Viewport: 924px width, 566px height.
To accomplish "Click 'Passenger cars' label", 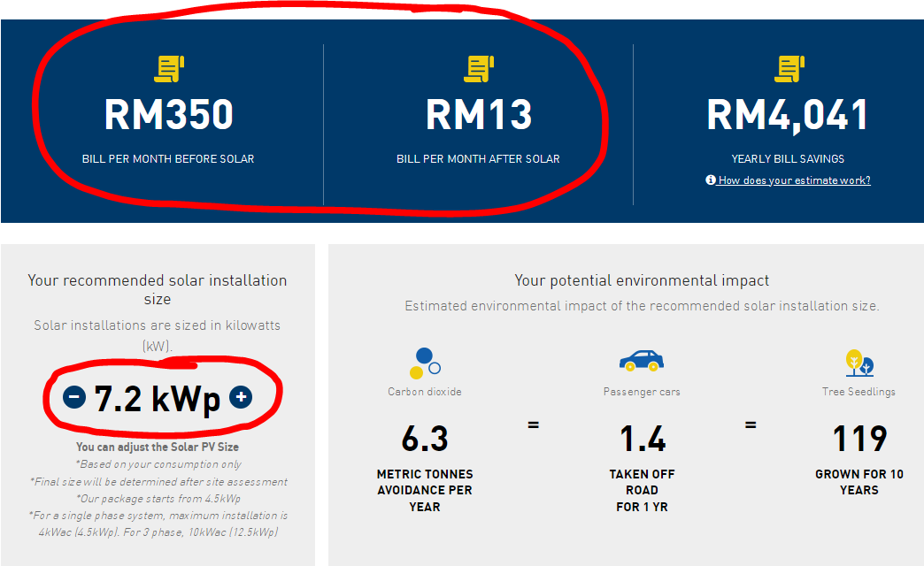I will [x=642, y=392].
